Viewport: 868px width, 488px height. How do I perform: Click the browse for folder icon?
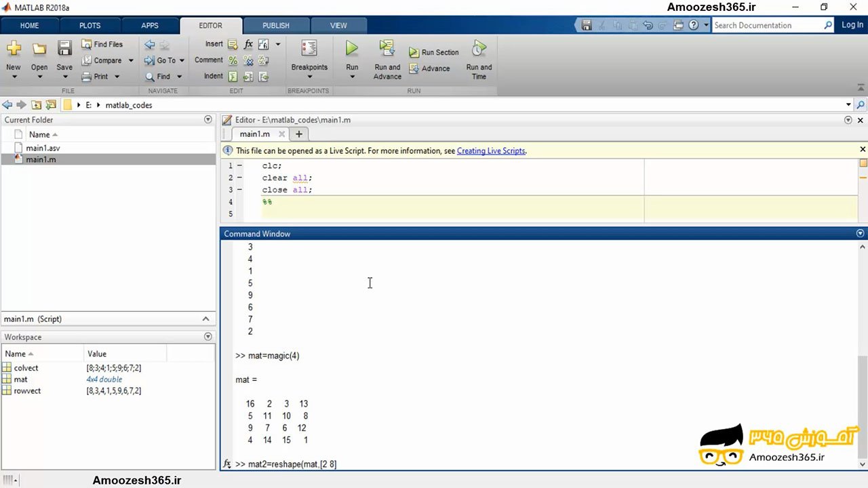(x=51, y=105)
